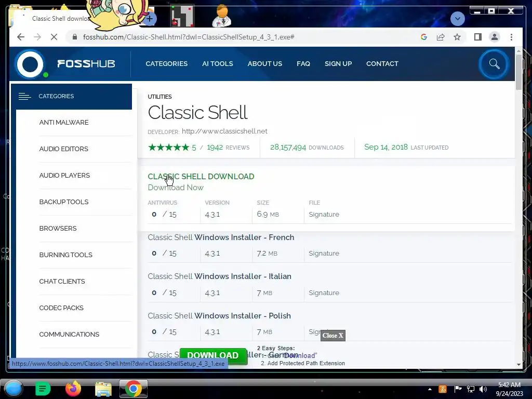
Task: Close the ad with the Close X button
Action: click(333, 336)
